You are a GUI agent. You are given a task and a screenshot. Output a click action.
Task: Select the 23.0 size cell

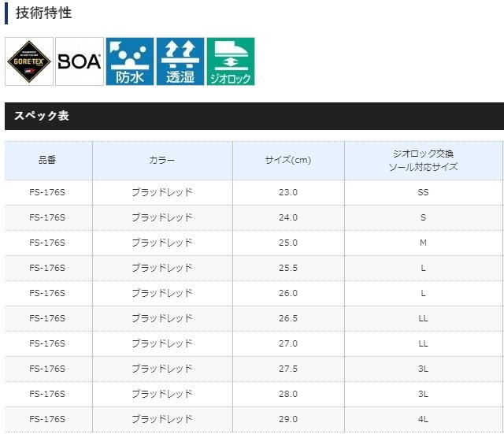288,192
